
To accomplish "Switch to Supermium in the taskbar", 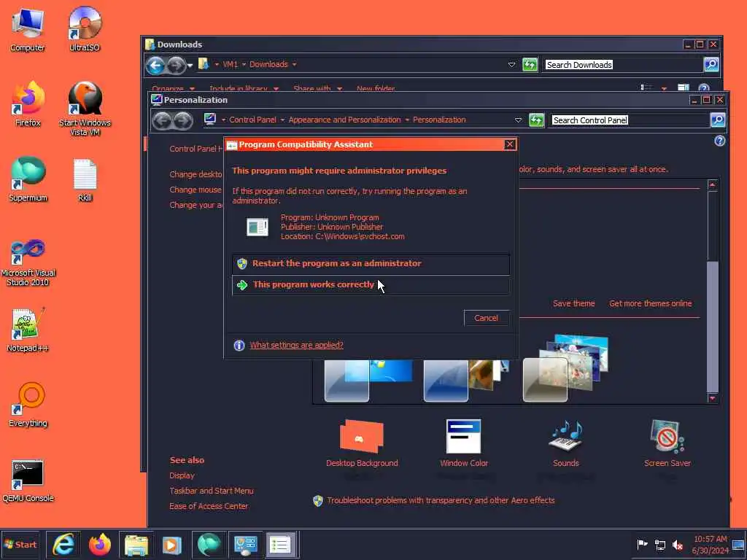I will coord(209,545).
